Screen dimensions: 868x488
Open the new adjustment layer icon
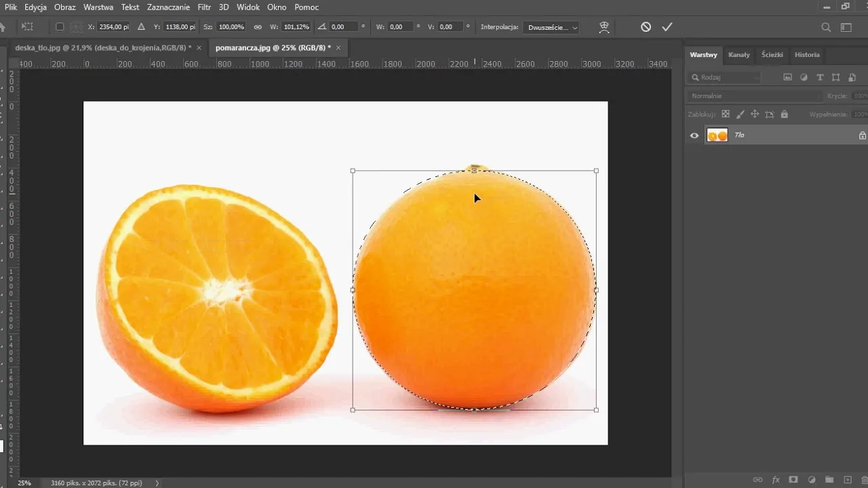[812, 479]
